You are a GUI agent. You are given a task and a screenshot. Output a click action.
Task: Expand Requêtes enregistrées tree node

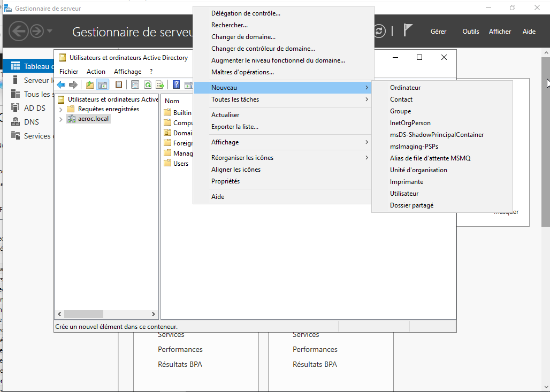click(x=60, y=109)
